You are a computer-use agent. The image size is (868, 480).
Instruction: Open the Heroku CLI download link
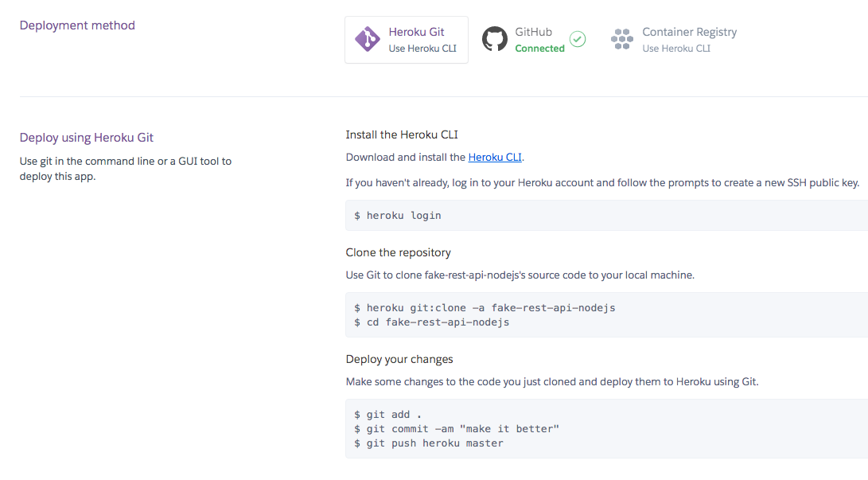click(x=495, y=158)
